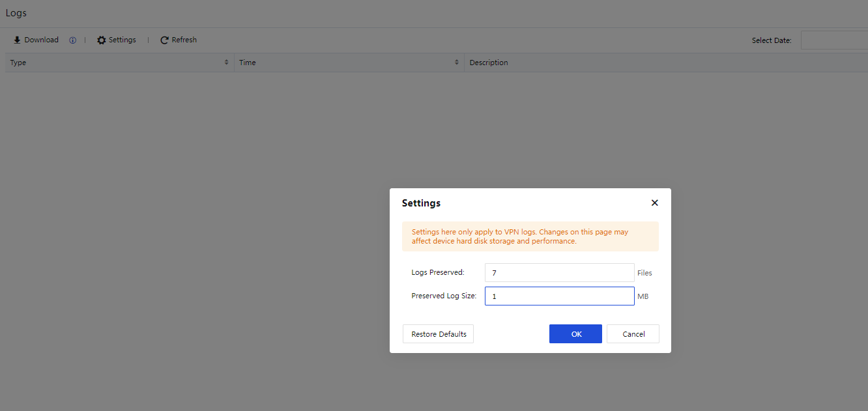Screen dimensions: 868x411
Task: Click the Settings gear icon in toolbar
Action: coord(101,40)
